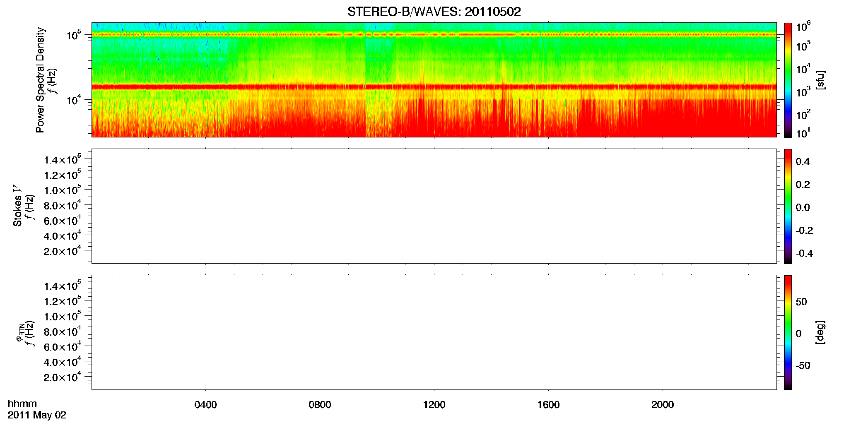Click the 50 label on the deg color bar
Image resolution: width=868 pixels, height=447 pixels.
801,302
